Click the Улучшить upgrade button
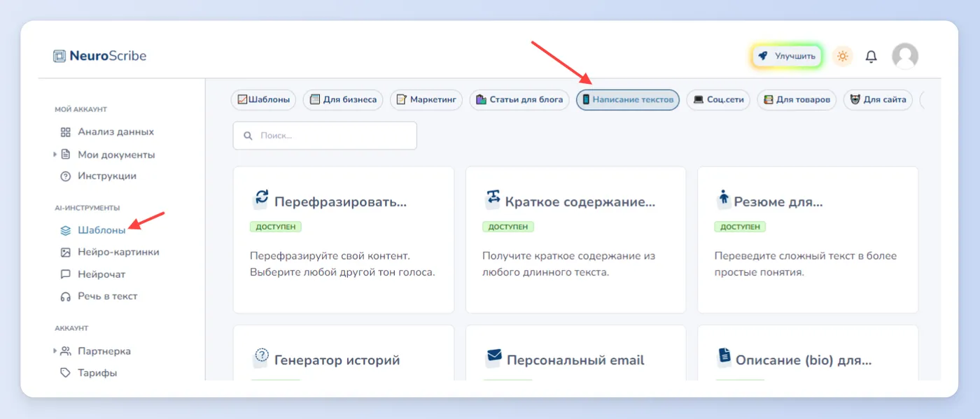Image resolution: width=980 pixels, height=419 pixels. (x=787, y=56)
